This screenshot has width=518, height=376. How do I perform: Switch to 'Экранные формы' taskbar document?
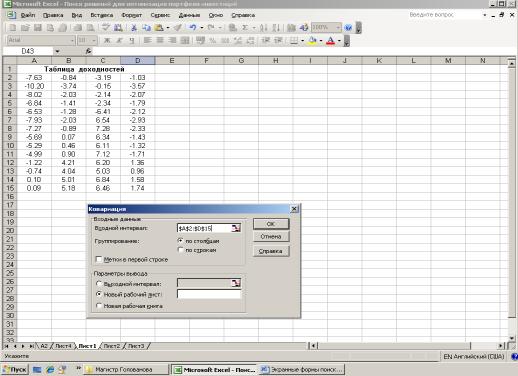click(302, 369)
